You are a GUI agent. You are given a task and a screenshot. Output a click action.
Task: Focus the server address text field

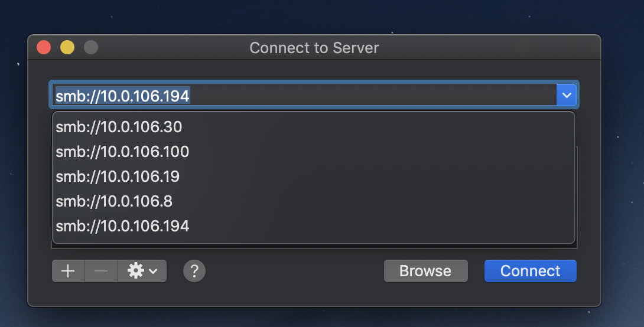(x=304, y=95)
